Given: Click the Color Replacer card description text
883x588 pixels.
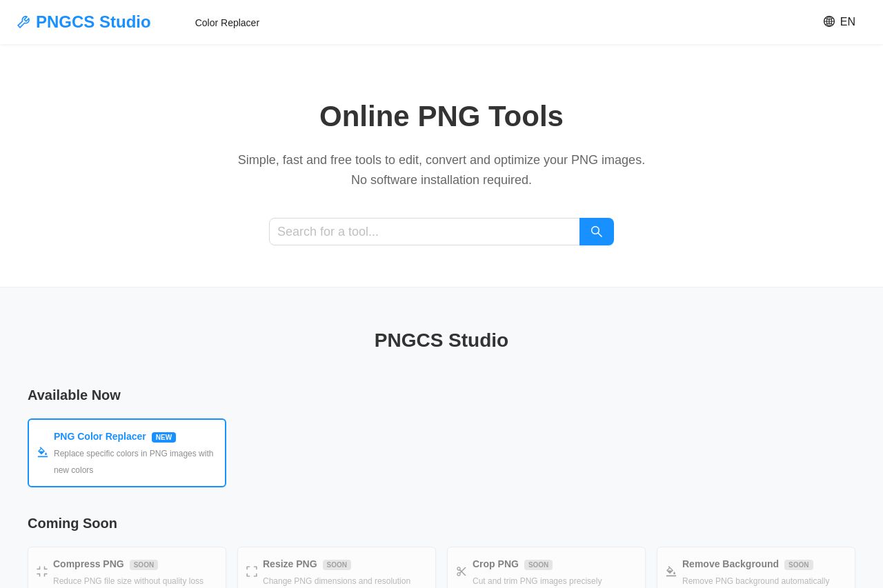Looking at the screenshot, I should [x=133, y=461].
